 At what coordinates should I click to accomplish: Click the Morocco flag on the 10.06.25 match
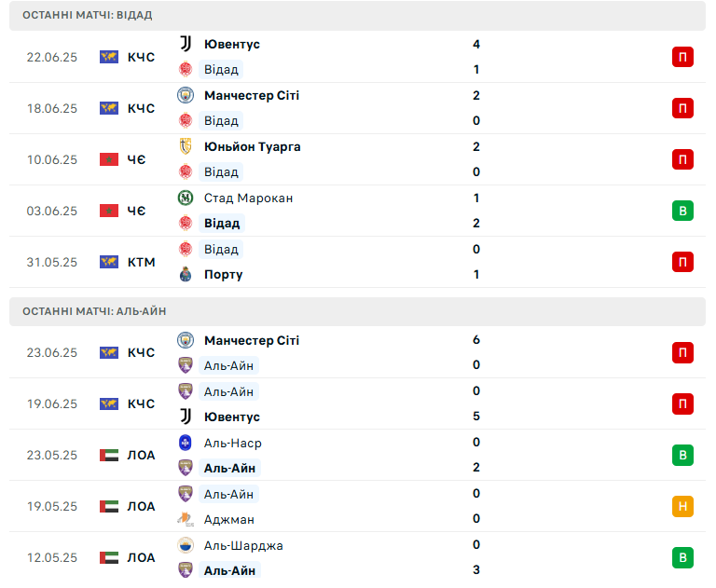coord(109,159)
